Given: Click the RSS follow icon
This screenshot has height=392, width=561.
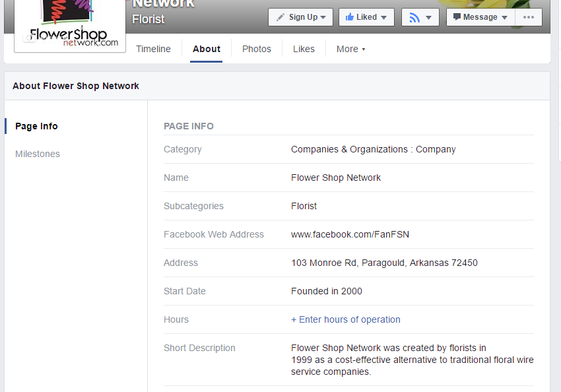Looking at the screenshot, I should pos(414,17).
